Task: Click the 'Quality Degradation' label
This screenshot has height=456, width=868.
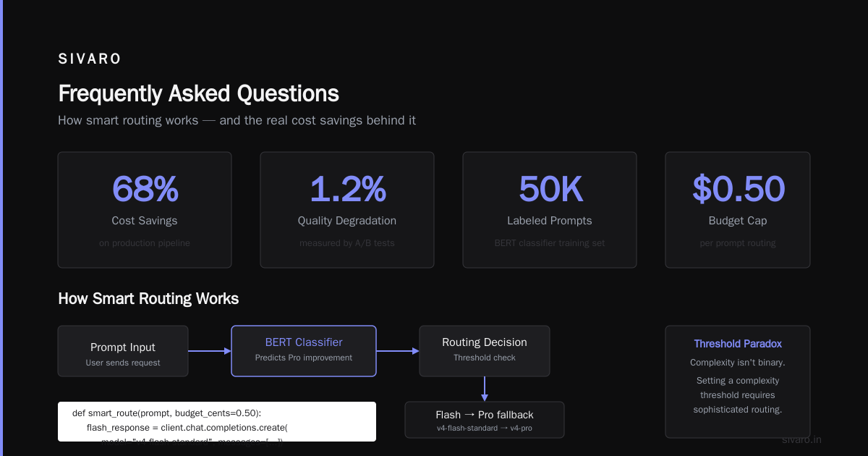Action: 347,221
